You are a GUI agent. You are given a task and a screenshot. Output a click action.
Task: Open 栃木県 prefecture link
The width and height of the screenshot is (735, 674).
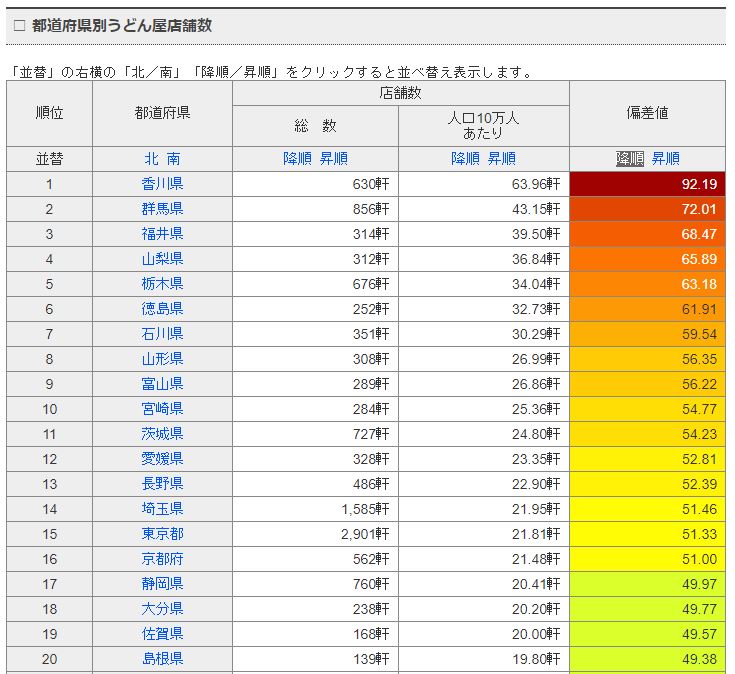[x=162, y=284]
